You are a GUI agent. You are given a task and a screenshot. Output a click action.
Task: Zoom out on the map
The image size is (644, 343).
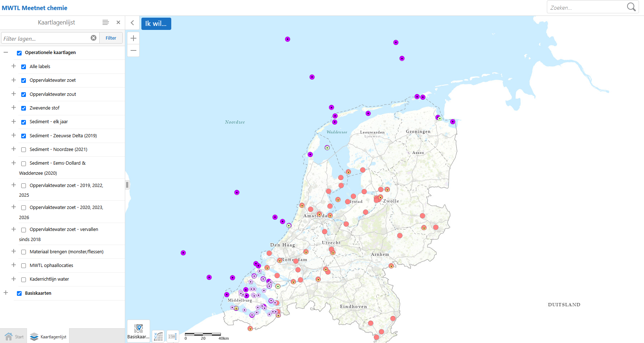pyautogui.click(x=133, y=50)
